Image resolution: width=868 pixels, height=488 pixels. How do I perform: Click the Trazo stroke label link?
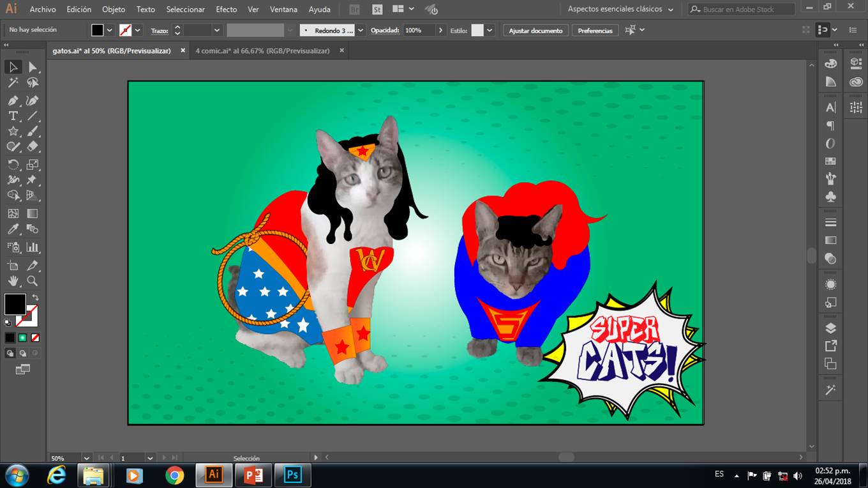pyautogui.click(x=160, y=31)
